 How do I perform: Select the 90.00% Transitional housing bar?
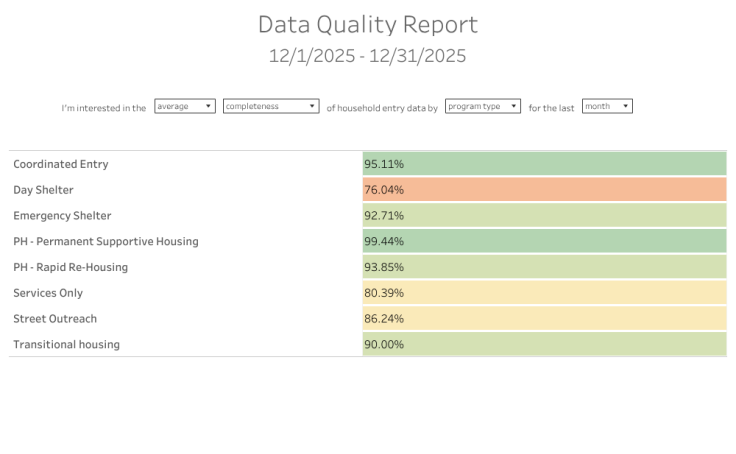[x=544, y=345]
